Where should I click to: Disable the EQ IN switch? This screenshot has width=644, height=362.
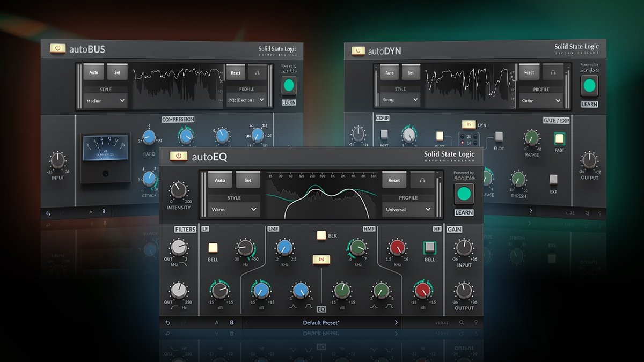click(x=321, y=260)
